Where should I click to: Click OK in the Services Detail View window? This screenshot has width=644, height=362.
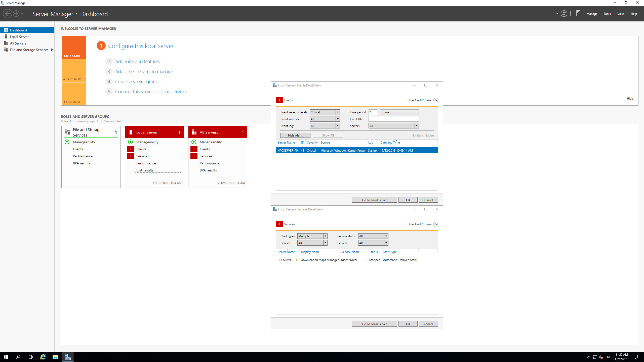click(408, 324)
